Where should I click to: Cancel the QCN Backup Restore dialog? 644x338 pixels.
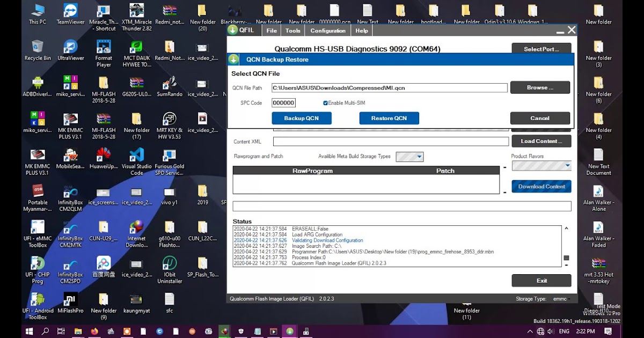coord(540,118)
